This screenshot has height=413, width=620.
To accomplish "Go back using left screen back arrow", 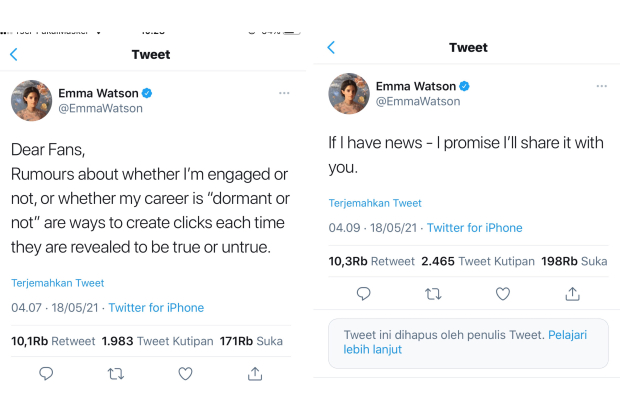I will point(14,55).
